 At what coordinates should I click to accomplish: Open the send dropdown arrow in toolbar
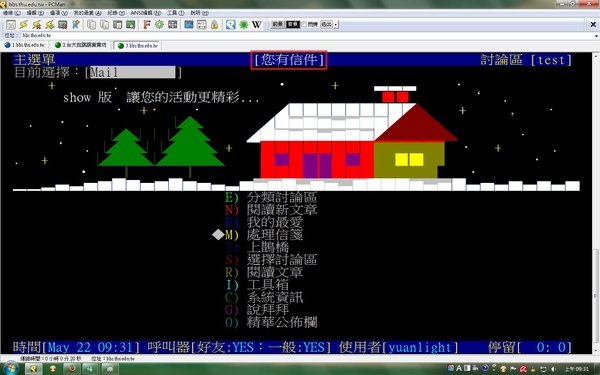coord(336,24)
